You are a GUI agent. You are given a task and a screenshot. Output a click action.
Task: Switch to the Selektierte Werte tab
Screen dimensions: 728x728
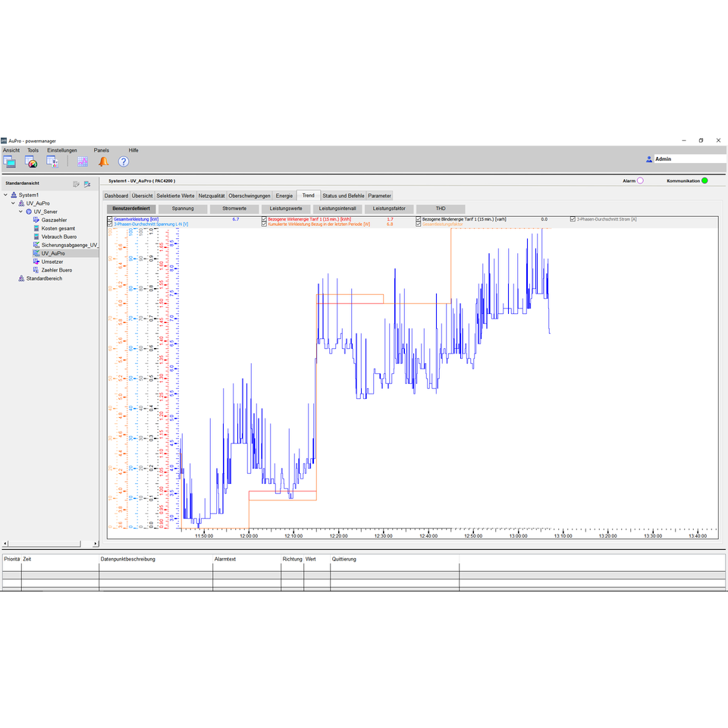click(175, 196)
